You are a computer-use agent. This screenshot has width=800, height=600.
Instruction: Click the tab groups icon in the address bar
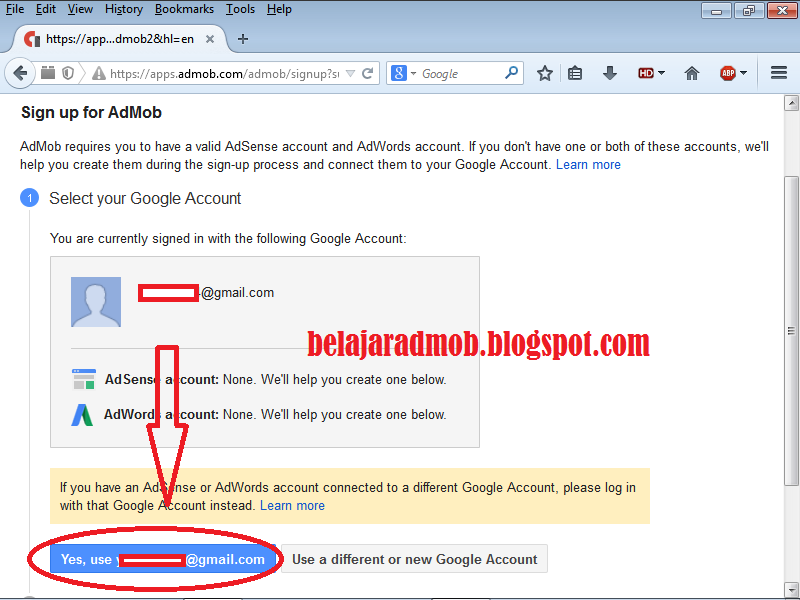[48, 73]
